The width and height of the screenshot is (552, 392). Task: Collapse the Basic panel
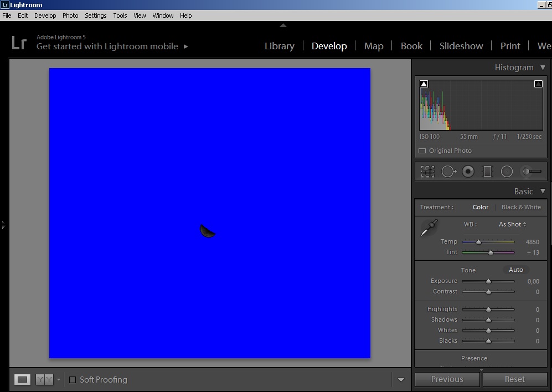[x=543, y=191]
